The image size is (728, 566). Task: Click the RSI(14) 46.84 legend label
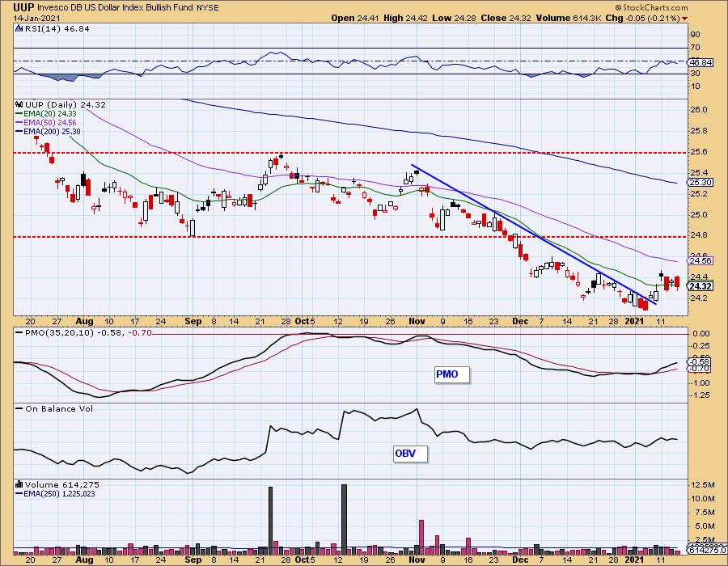57,28
